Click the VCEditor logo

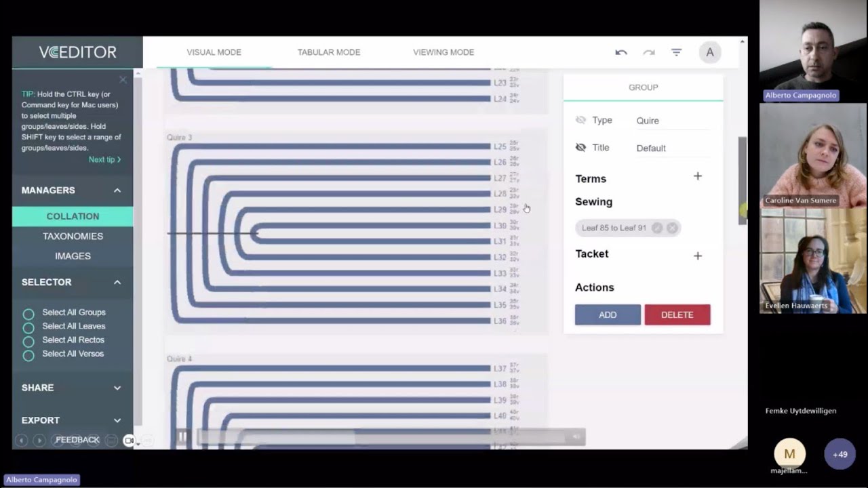pyautogui.click(x=77, y=52)
